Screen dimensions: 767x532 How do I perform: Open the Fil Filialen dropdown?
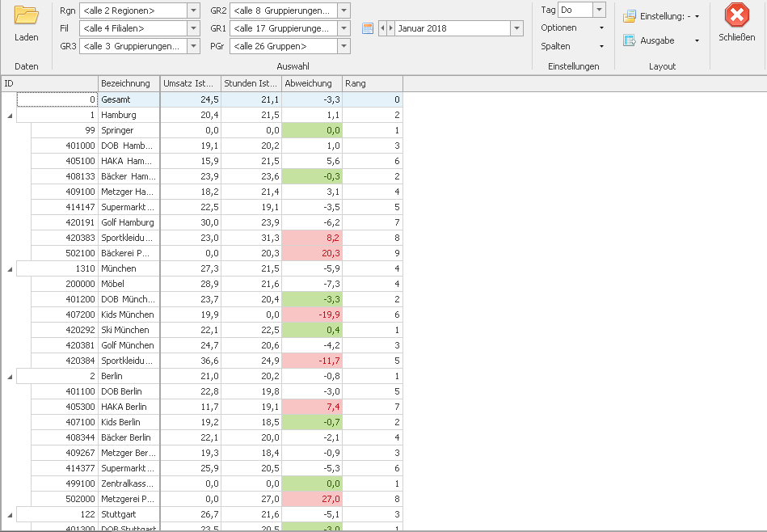pos(193,28)
